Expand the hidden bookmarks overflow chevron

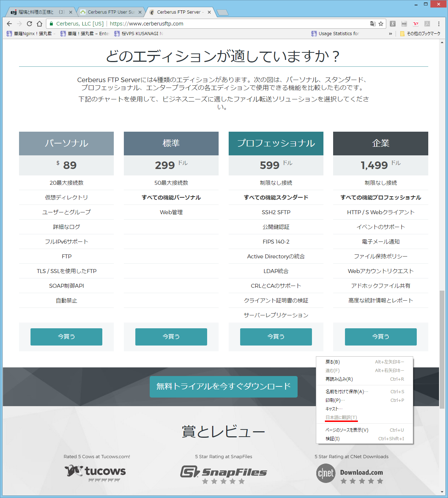coord(391,34)
